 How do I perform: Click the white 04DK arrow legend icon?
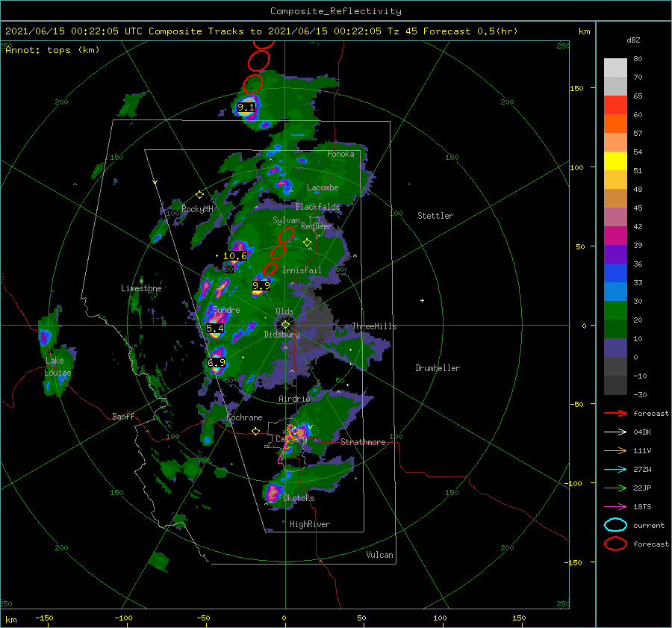(615, 432)
